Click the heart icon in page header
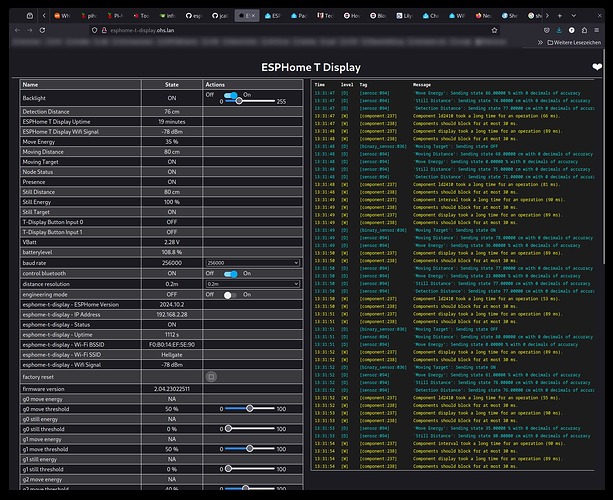This screenshot has height=500, width=613. point(598,68)
